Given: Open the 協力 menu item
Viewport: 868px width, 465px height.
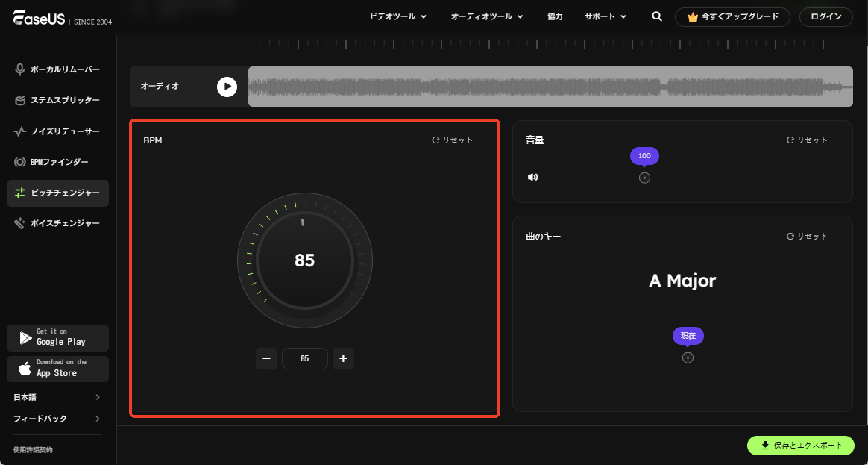Looking at the screenshot, I should point(555,16).
